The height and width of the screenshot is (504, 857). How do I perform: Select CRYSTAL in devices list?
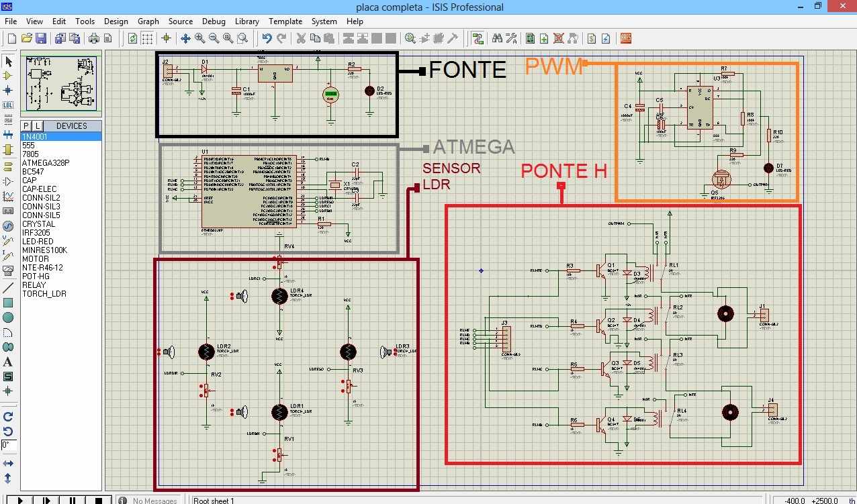coord(61,223)
